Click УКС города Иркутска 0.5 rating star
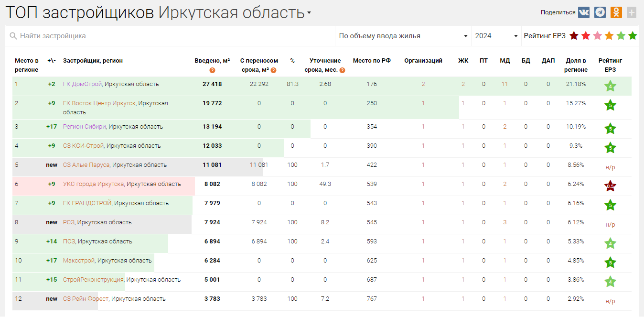The image size is (644, 329). pyautogui.click(x=610, y=186)
